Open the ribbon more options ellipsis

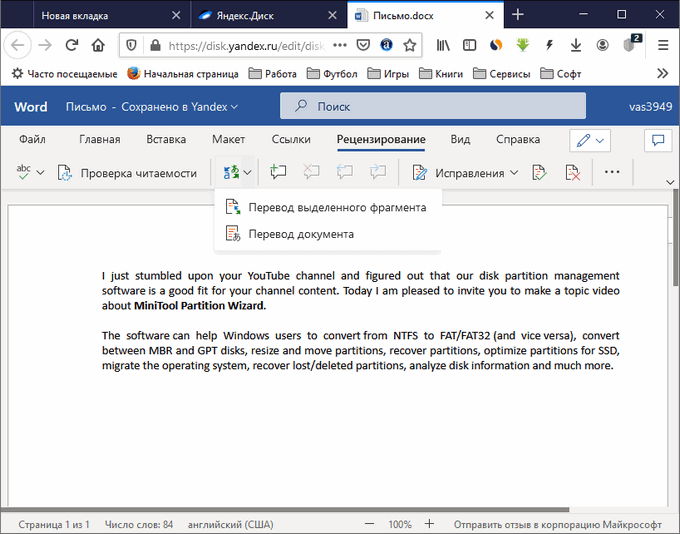click(x=612, y=172)
